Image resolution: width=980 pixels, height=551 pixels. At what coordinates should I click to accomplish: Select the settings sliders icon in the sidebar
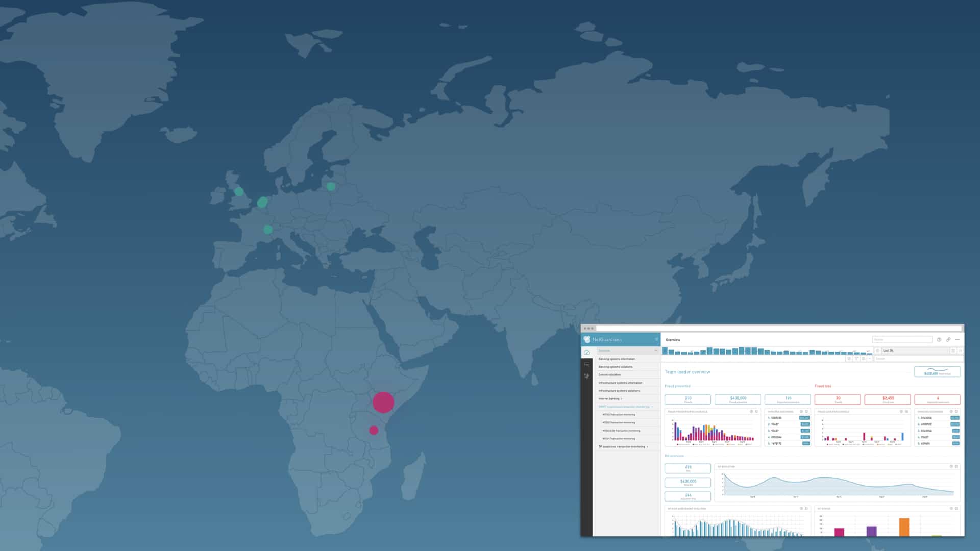pyautogui.click(x=587, y=375)
